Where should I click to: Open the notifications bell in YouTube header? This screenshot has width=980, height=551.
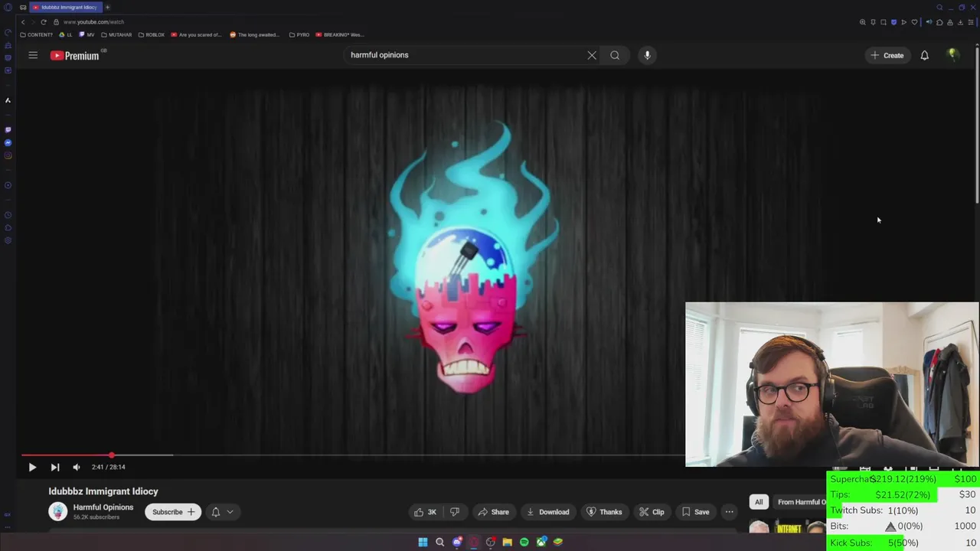click(924, 55)
